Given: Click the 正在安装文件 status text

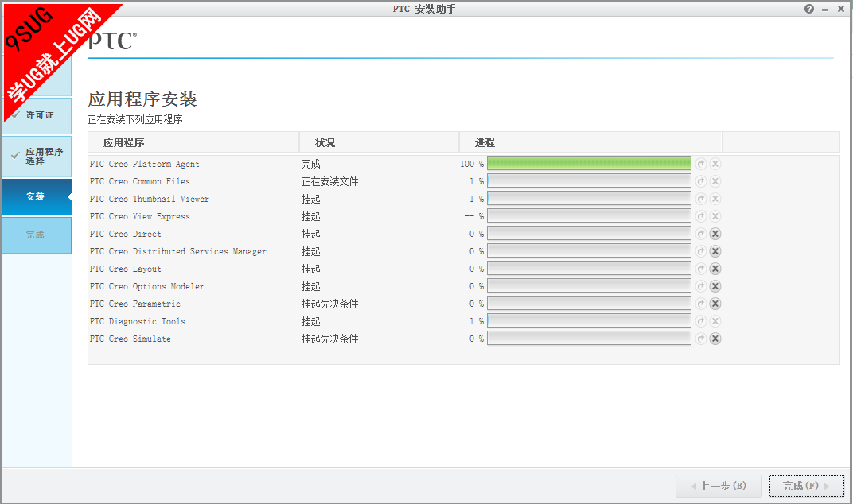Looking at the screenshot, I should (x=329, y=181).
